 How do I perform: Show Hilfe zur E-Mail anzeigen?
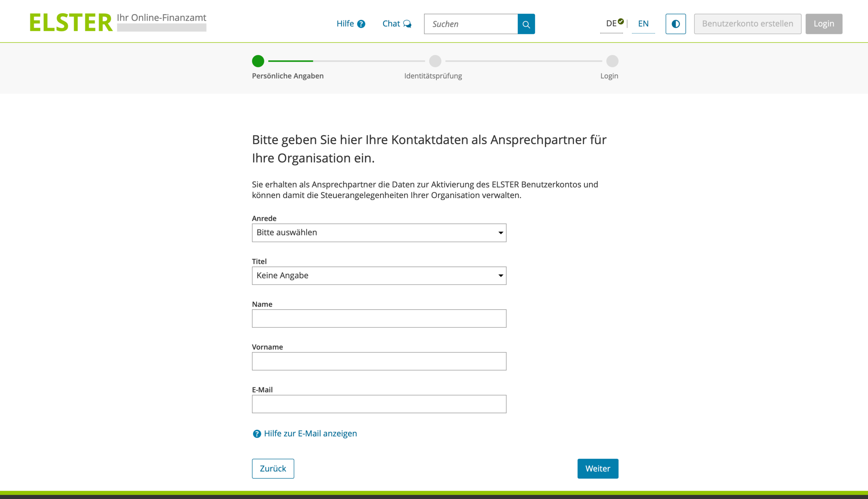click(x=304, y=434)
